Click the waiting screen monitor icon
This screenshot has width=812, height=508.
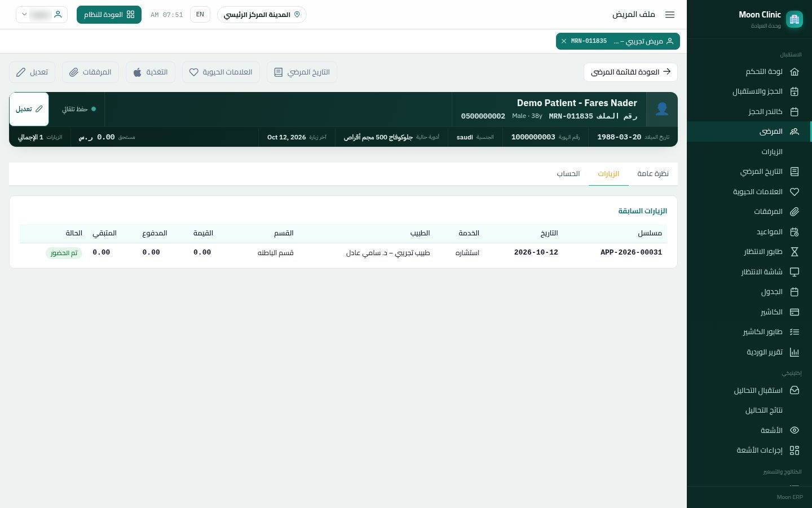795,272
